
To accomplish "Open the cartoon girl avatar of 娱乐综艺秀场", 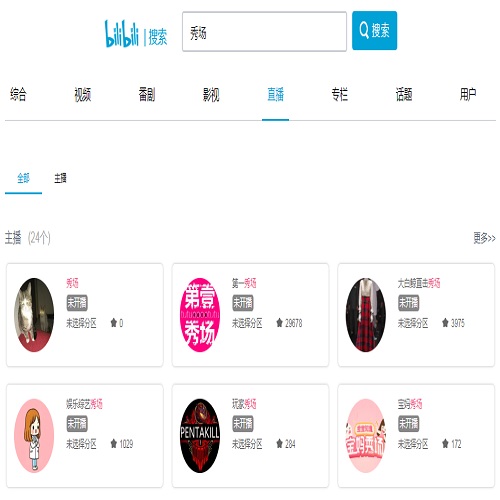I will coord(34,436).
